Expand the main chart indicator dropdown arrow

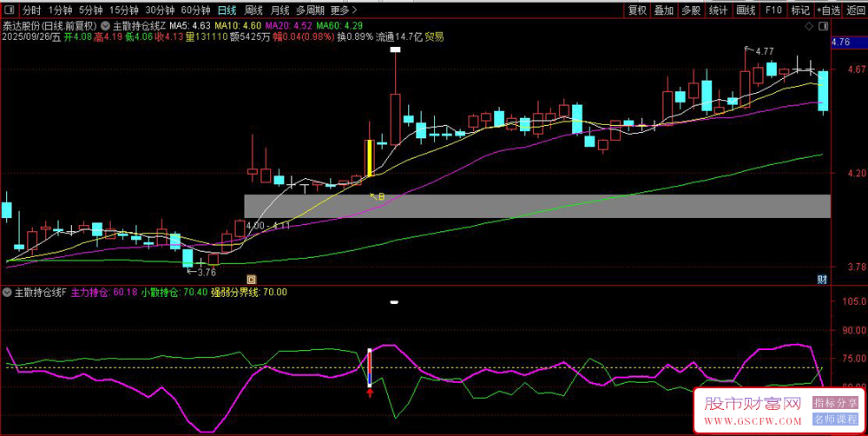pyautogui.click(x=106, y=26)
